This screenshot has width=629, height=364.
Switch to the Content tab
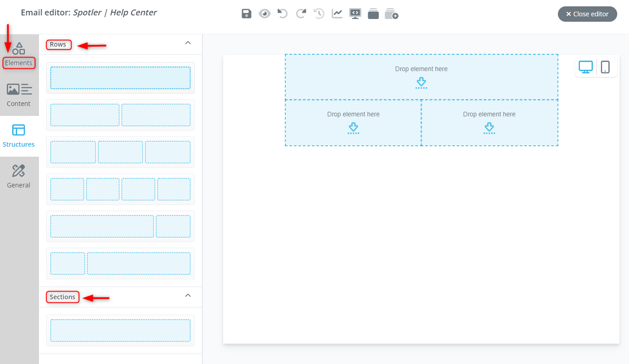click(x=19, y=95)
